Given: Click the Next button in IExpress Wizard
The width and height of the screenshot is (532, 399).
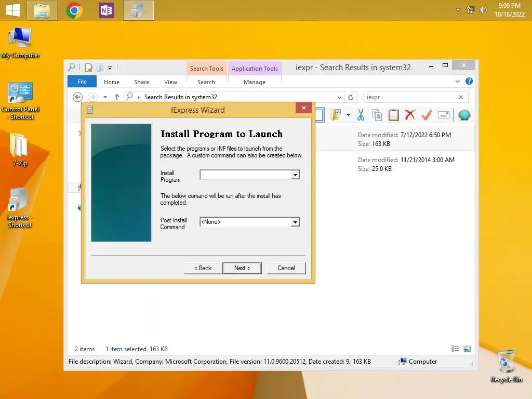Looking at the screenshot, I should 242,268.
